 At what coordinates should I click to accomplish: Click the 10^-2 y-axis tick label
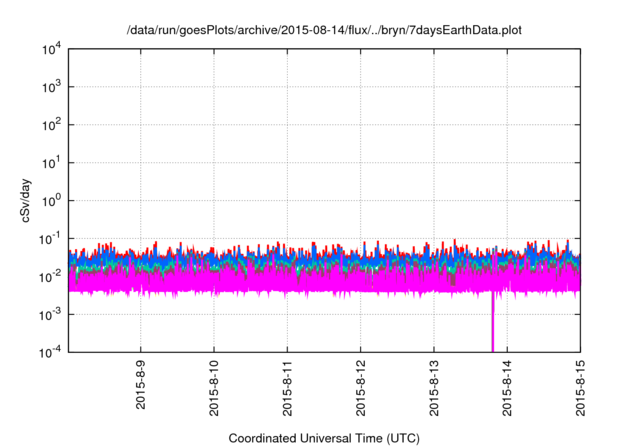click(x=50, y=277)
